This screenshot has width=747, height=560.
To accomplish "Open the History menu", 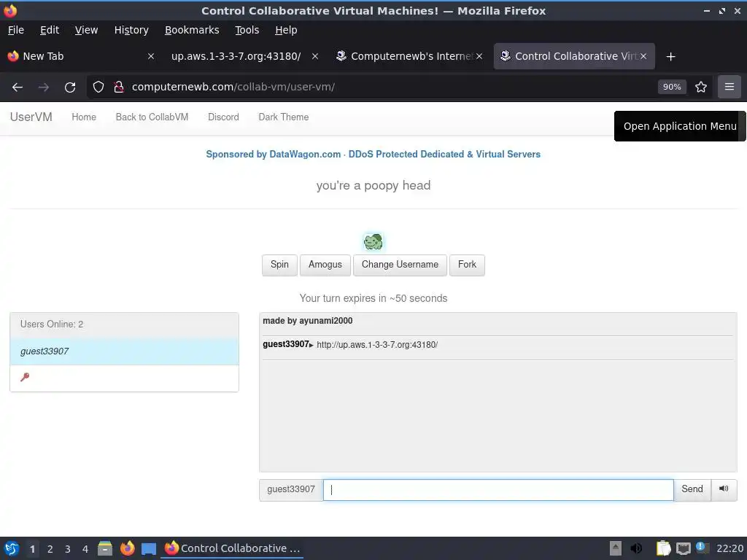I will coord(131,30).
